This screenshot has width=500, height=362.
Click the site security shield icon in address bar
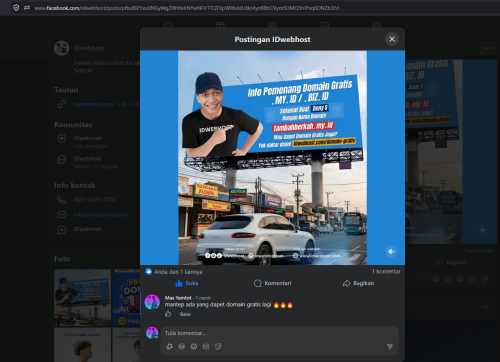16,8
